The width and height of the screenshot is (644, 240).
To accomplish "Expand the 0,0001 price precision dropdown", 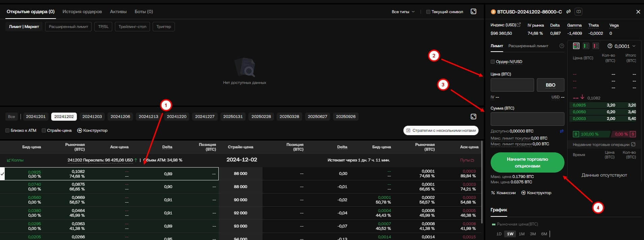I will pyautogui.click(x=622, y=46).
